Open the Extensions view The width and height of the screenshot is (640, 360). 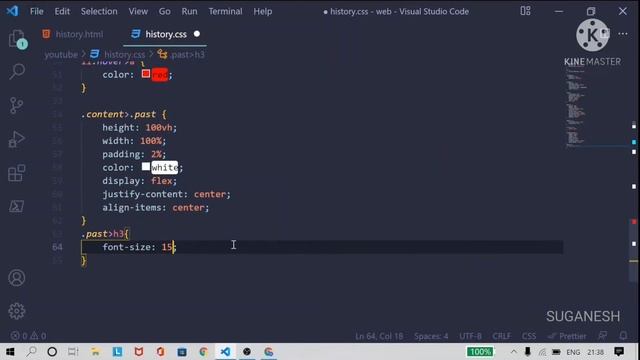(16, 173)
